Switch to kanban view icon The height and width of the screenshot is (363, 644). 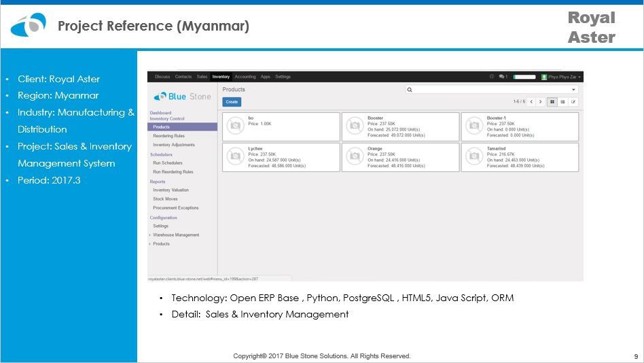click(552, 102)
